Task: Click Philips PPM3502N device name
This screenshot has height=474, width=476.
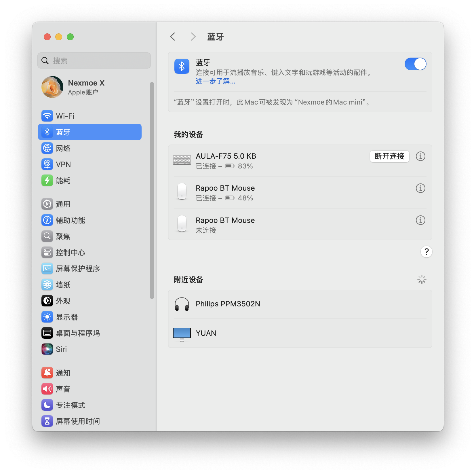Action: 228,304
